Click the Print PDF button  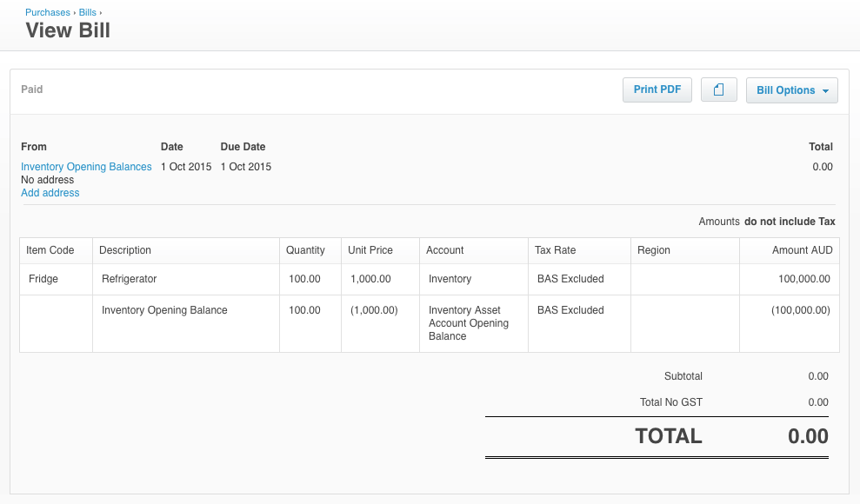[x=657, y=90]
